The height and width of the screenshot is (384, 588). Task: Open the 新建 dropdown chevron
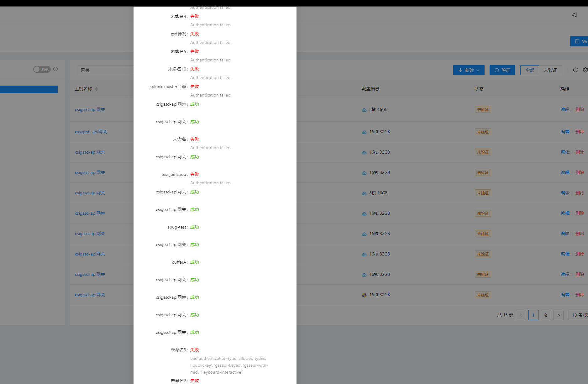click(x=478, y=70)
